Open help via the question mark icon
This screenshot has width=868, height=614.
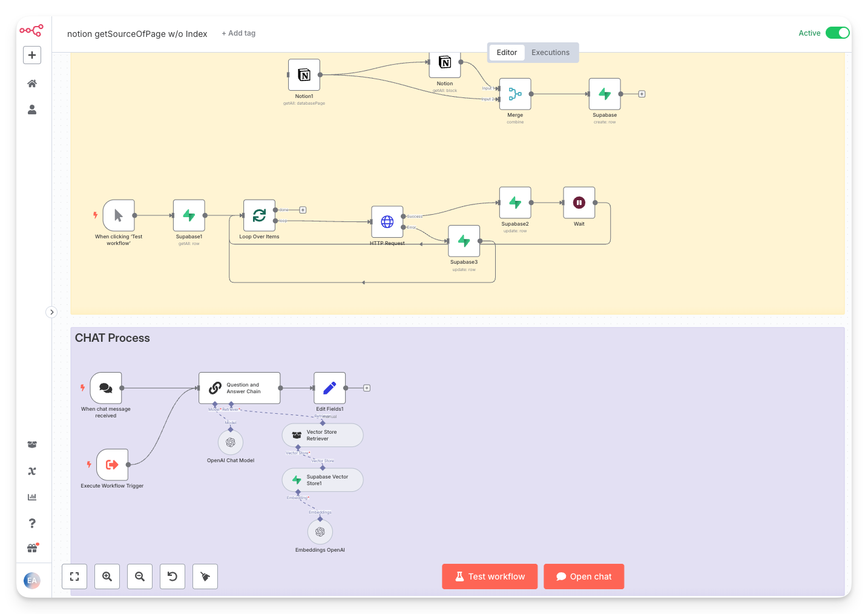pos(31,523)
